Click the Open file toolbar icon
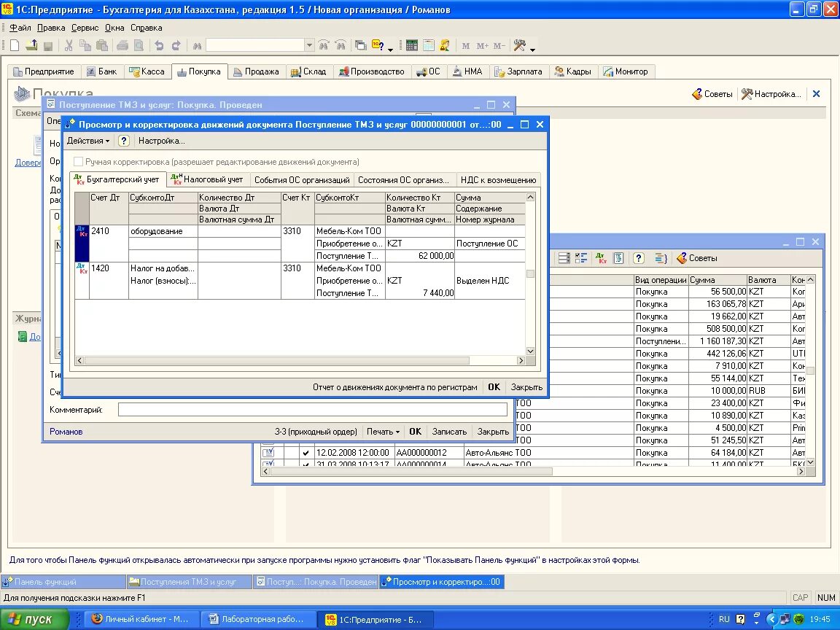The height and width of the screenshot is (630, 840). tap(31, 45)
